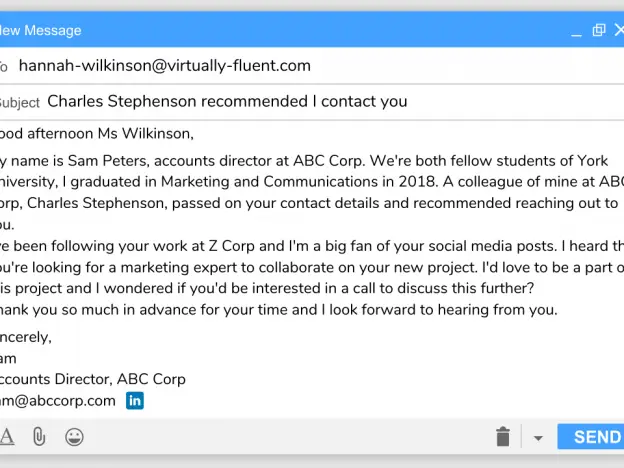
Task: Open text formatting options with the A icon
Action: pos(7,437)
